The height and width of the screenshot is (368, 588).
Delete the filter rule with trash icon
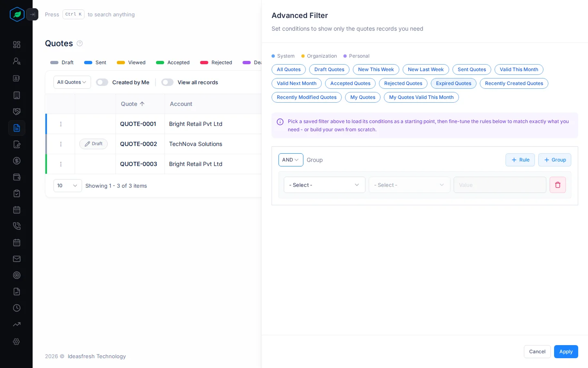[x=558, y=185]
